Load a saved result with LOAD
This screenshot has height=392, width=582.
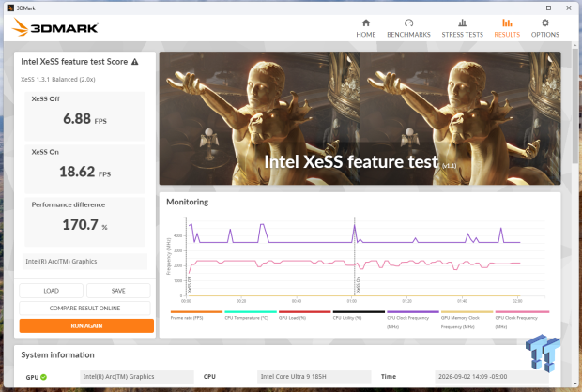[52, 291]
